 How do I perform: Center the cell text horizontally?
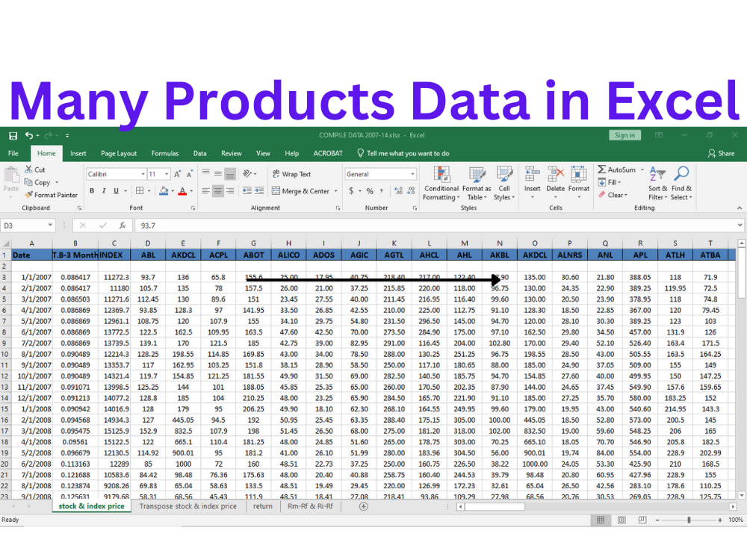217,191
